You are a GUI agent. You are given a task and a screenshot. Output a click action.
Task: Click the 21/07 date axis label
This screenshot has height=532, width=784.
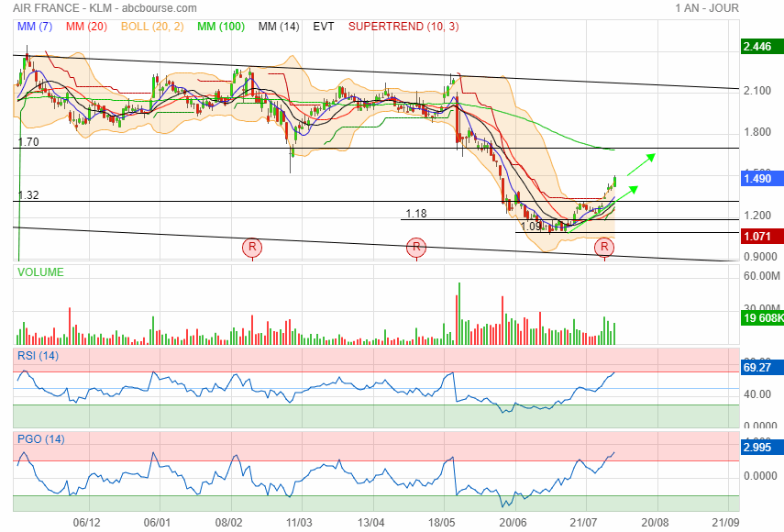[583, 523]
